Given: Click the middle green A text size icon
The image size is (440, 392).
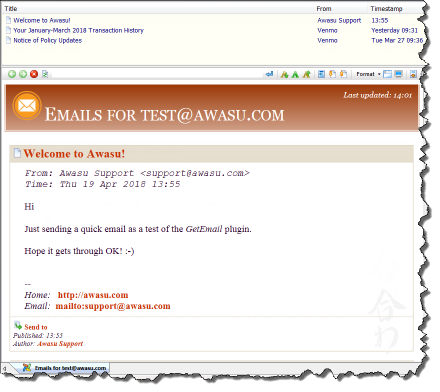Looking at the screenshot, I should (295, 74).
